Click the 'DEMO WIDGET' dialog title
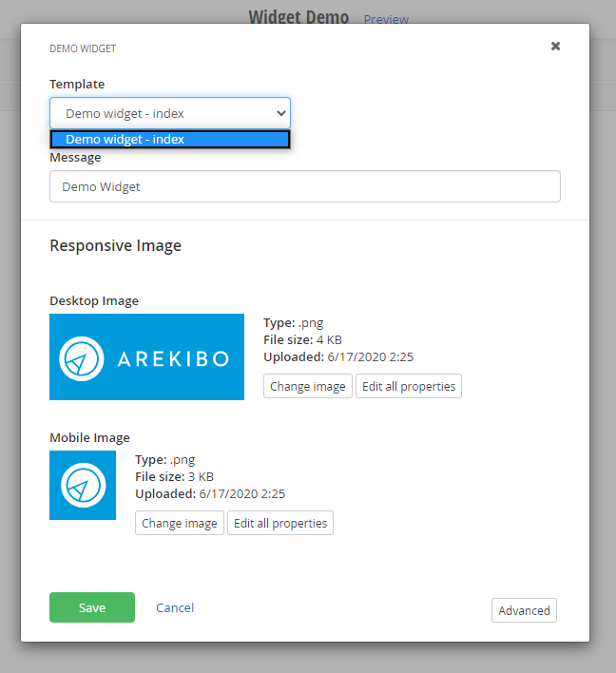The height and width of the screenshot is (673, 616). pos(83,48)
